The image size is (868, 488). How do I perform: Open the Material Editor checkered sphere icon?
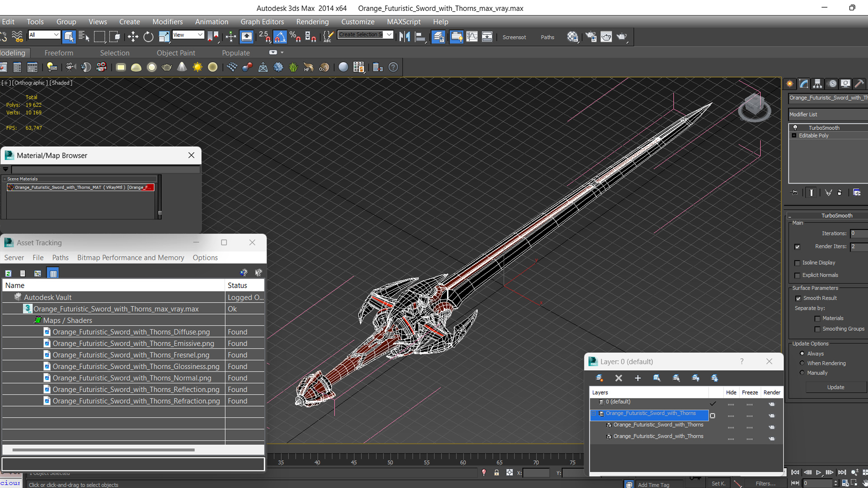coord(573,37)
